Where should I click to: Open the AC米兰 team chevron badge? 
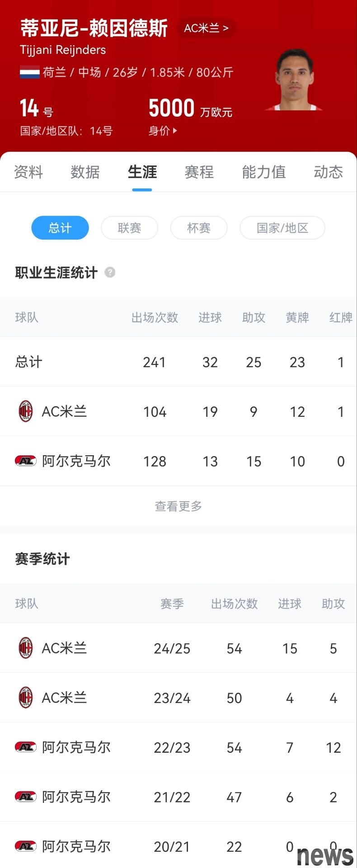[207, 28]
